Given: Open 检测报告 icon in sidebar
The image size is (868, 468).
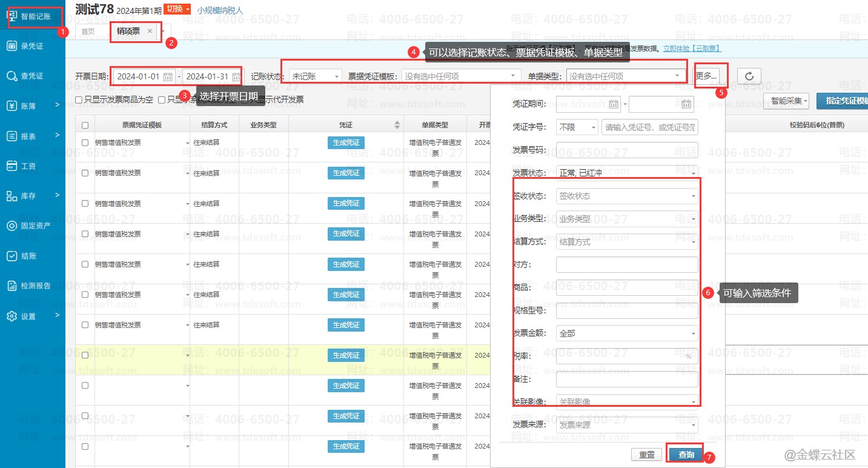Looking at the screenshot, I should (12, 286).
